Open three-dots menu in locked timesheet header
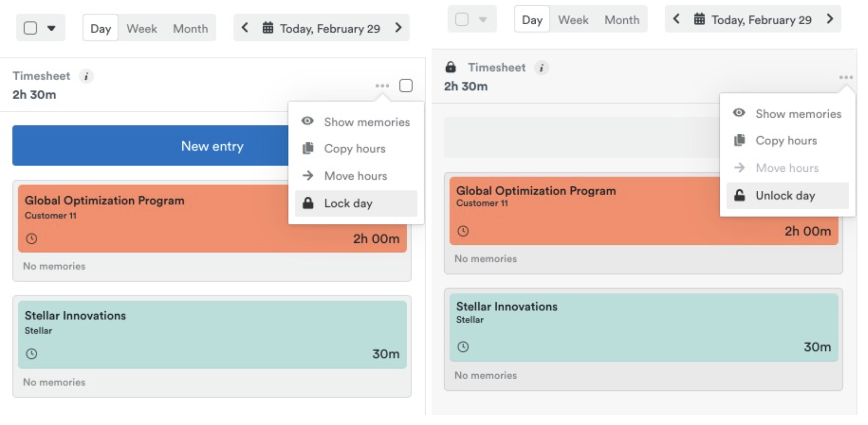868x425 pixels. coord(846,77)
